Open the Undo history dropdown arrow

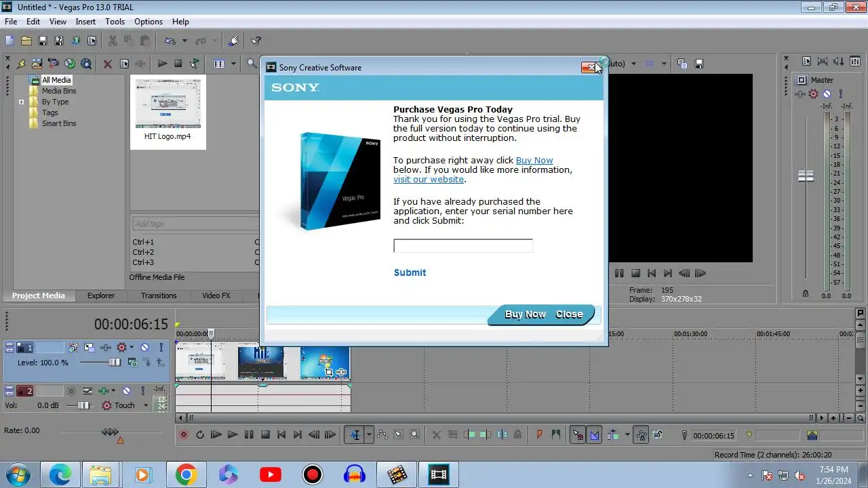click(184, 41)
